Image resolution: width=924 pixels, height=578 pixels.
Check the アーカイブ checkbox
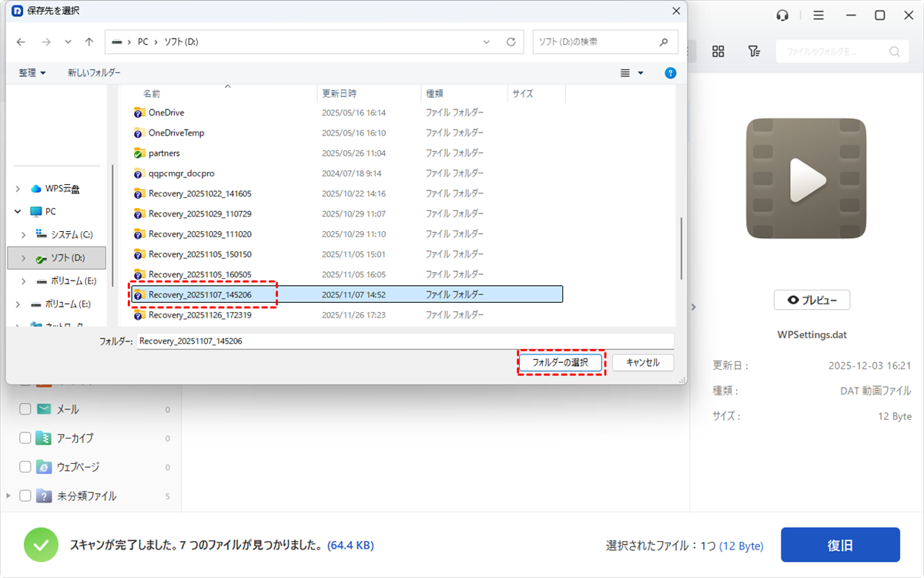[25, 438]
